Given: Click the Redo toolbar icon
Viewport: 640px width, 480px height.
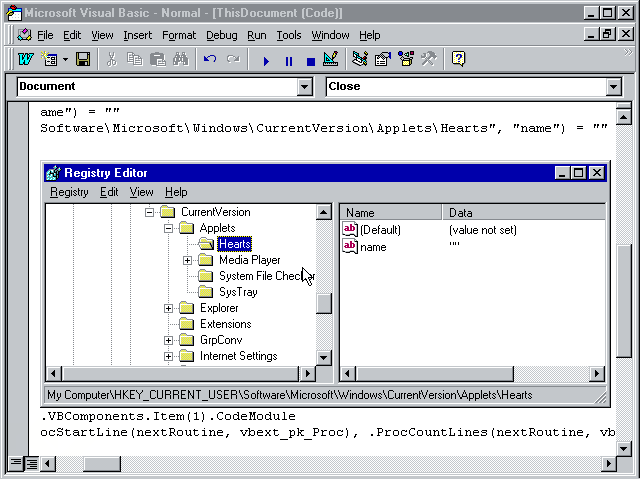Looking at the screenshot, I should coord(233,60).
